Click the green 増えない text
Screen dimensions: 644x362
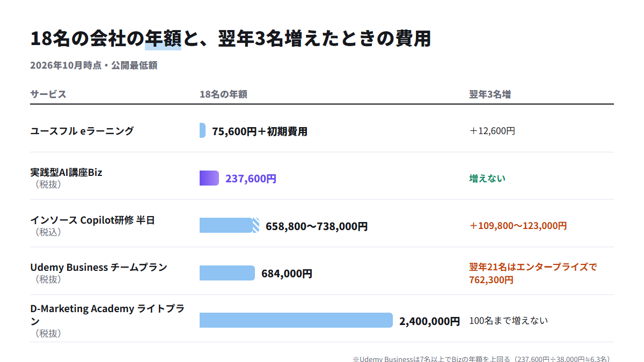[487, 179]
